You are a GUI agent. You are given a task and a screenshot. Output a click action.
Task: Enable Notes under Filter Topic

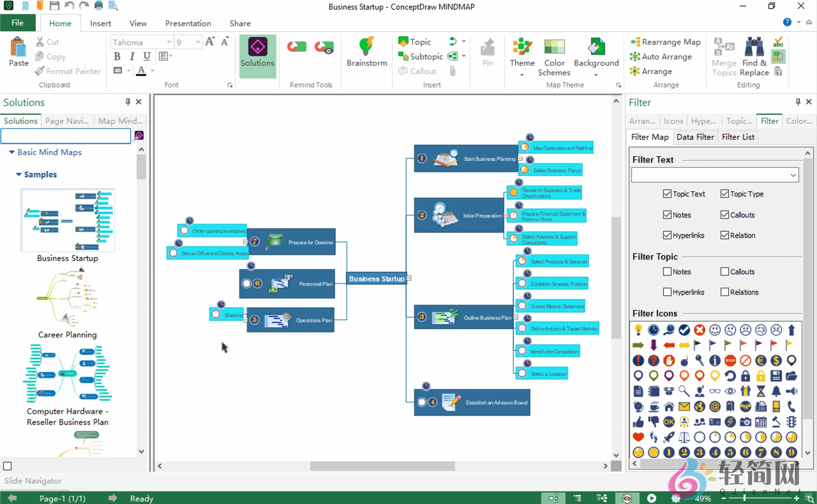coord(667,271)
